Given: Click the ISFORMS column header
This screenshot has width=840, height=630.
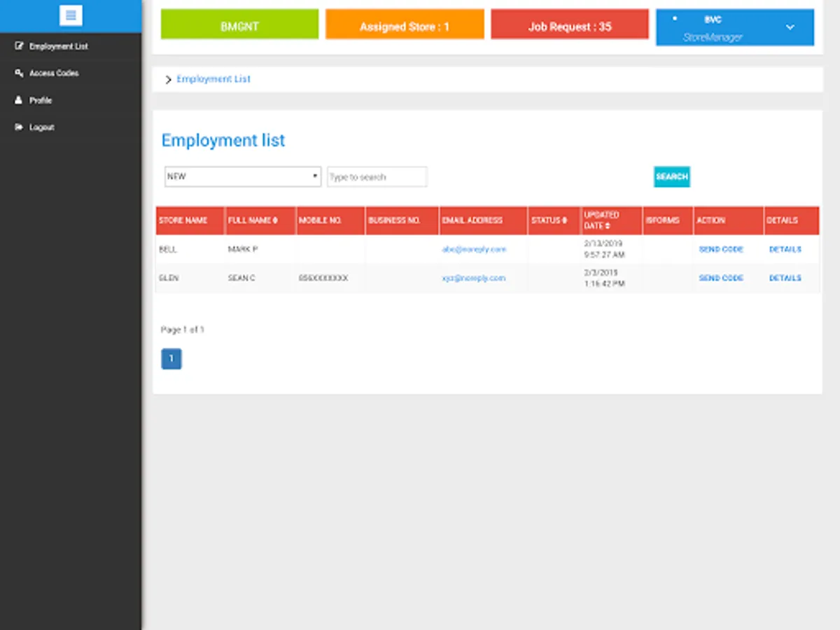Looking at the screenshot, I should tap(668, 220).
